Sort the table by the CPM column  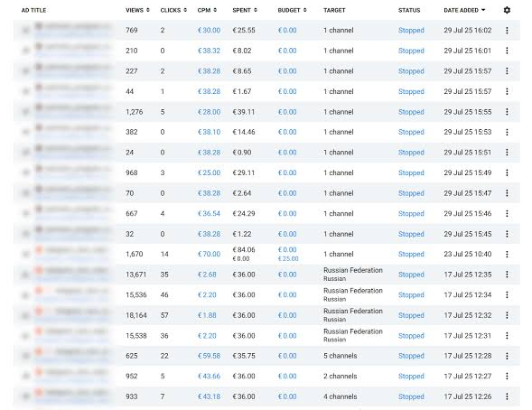click(x=207, y=10)
